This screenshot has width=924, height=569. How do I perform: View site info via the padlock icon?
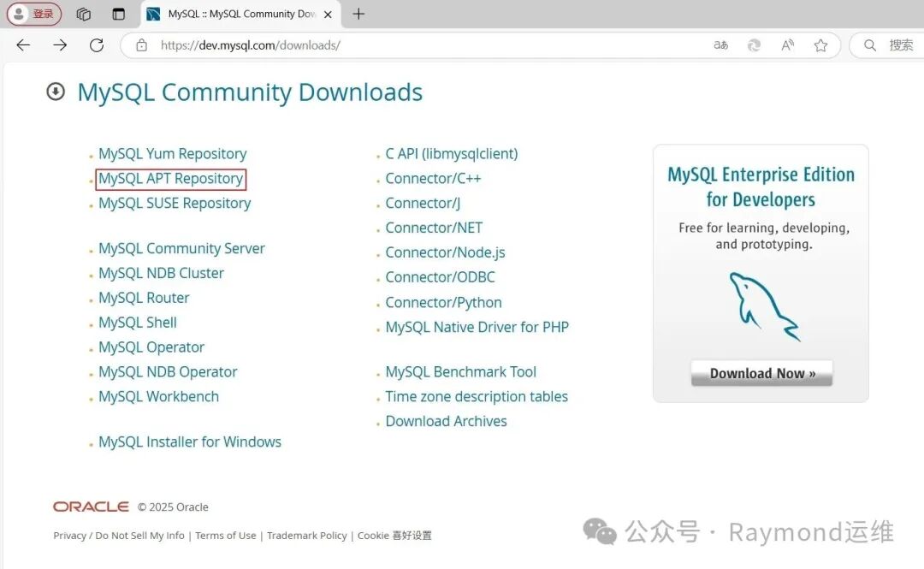(141, 45)
